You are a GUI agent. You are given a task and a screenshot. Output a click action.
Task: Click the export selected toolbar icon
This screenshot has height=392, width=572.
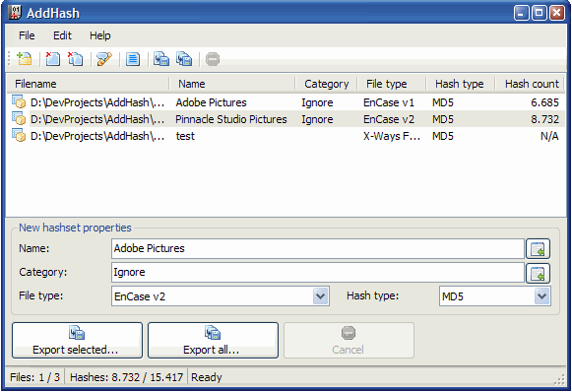[161, 59]
